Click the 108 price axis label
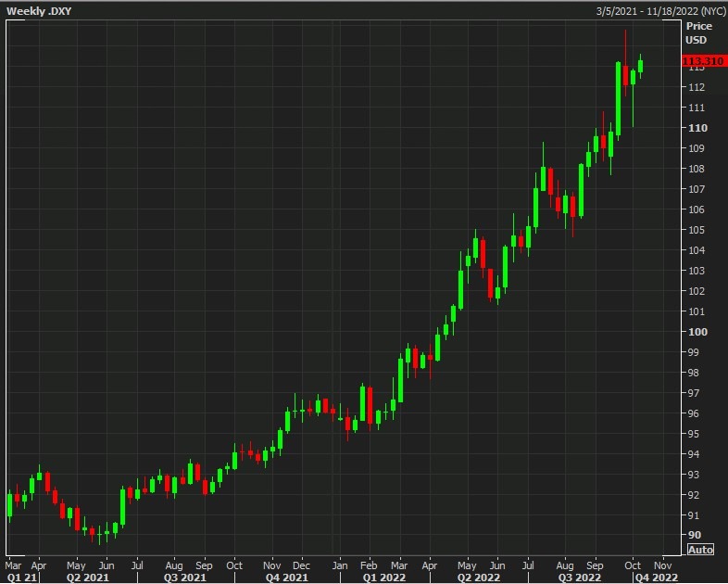The width and height of the screenshot is (728, 584). 696,169
